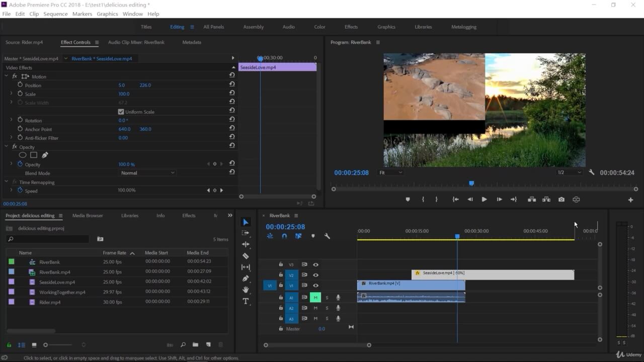Image resolution: width=644 pixels, height=362 pixels.
Task: Select the Selection tool arrow
Action: (246, 222)
